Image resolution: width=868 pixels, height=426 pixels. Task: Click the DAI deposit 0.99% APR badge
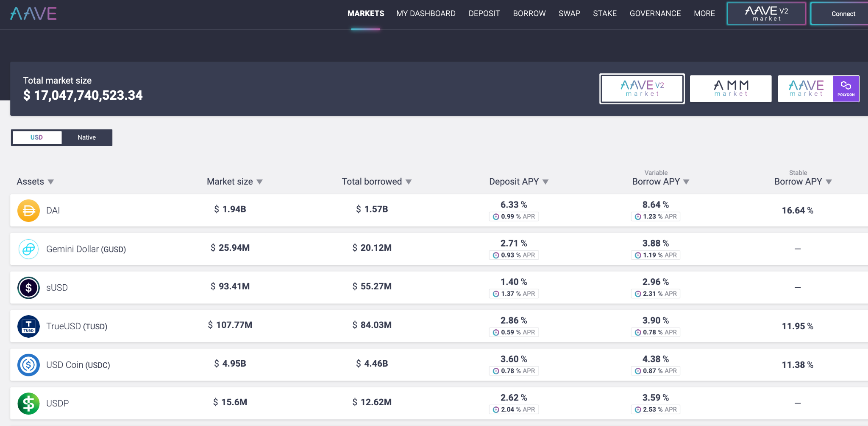click(x=514, y=216)
